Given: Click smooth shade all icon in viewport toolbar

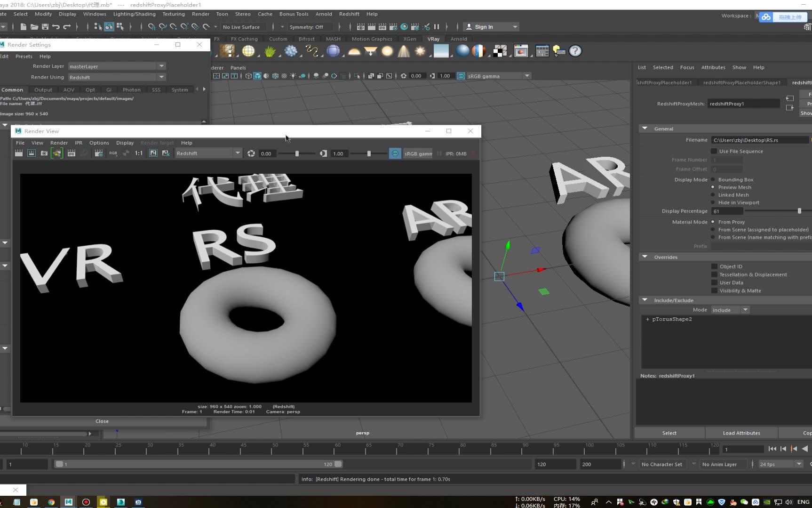Looking at the screenshot, I should click(257, 76).
